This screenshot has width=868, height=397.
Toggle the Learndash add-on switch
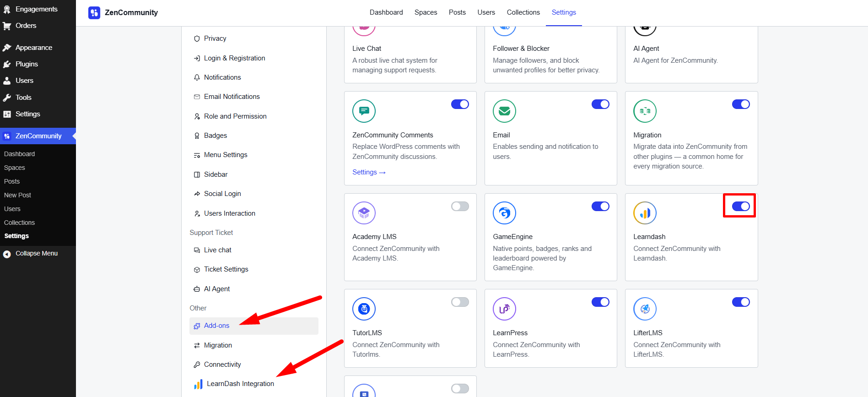741,207
